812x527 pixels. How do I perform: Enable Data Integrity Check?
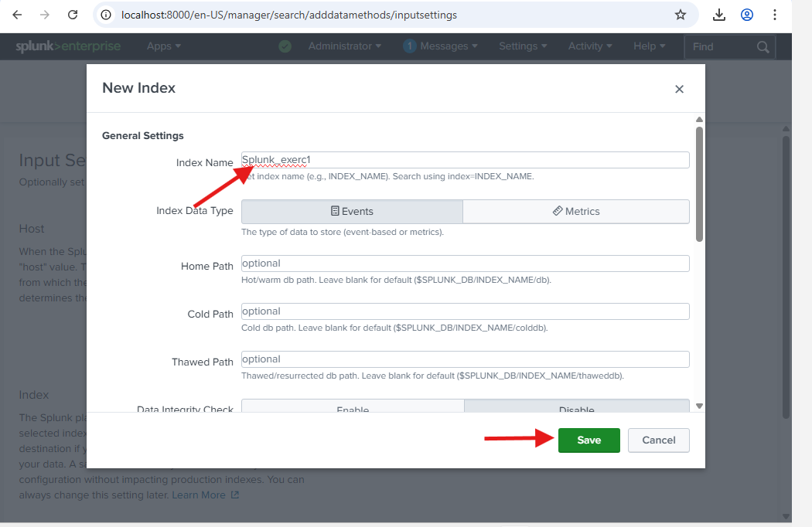[x=353, y=406]
